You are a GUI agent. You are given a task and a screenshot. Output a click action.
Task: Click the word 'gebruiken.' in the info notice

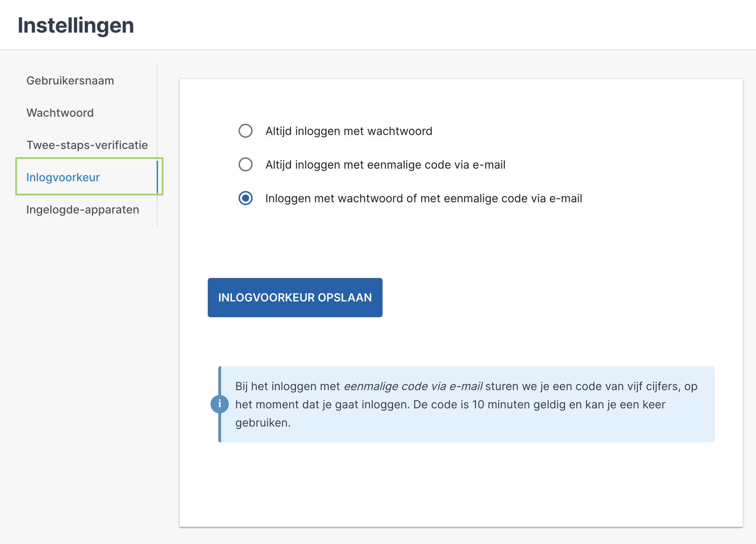pos(263,423)
